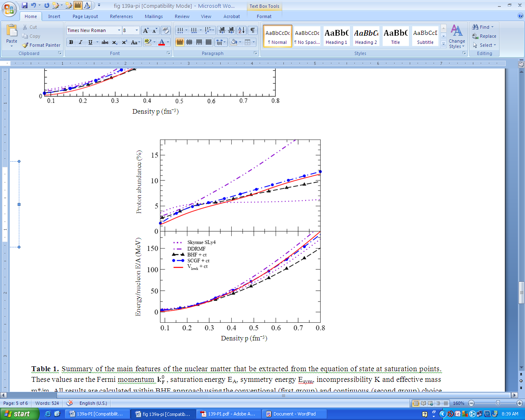This screenshot has height=420, width=525.
Task: Click the Format Painter brush icon
Action: pyautogui.click(x=25, y=45)
